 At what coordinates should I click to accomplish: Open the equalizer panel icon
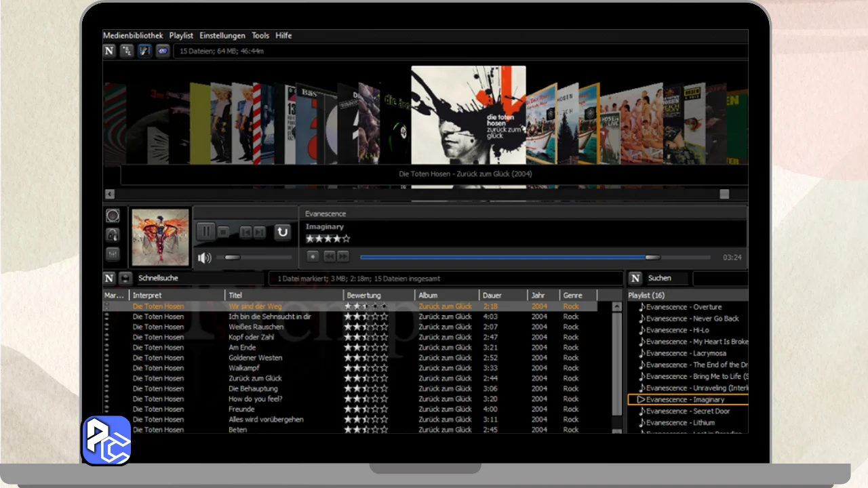(x=113, y=254)
